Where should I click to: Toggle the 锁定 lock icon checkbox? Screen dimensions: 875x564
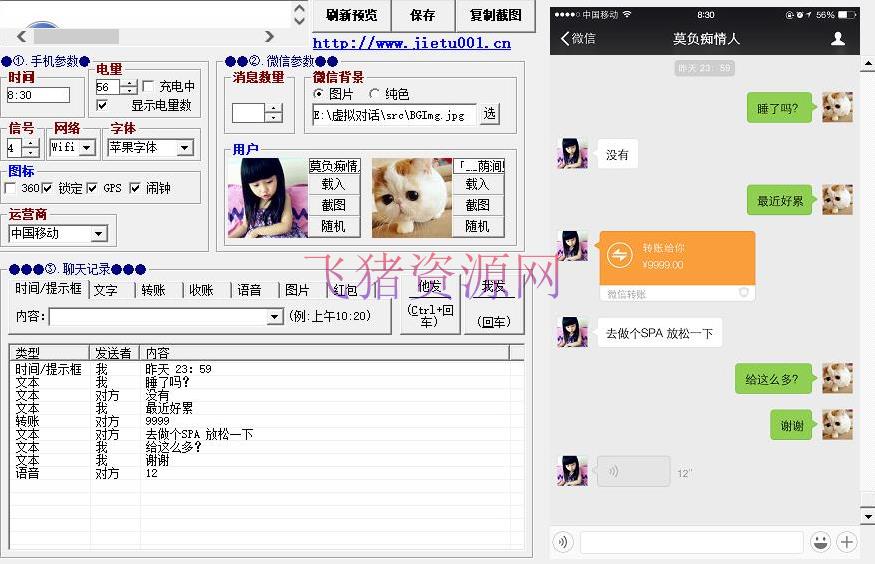(x=47, y=189)
